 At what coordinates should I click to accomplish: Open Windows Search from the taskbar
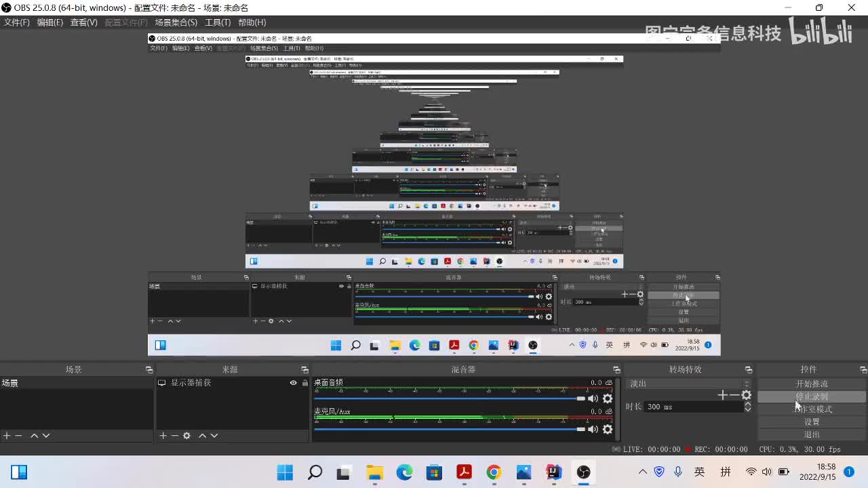pos(315,472)
